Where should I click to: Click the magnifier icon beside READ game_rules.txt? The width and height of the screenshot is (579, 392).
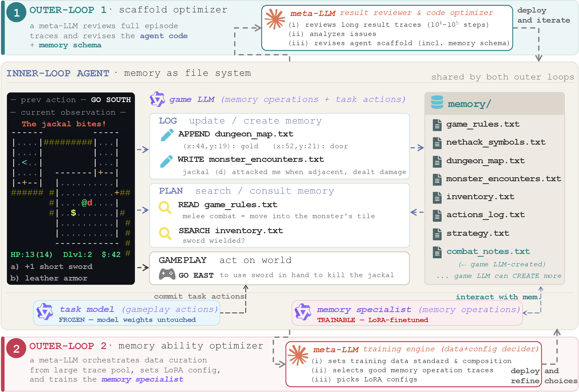pos(165,207)
